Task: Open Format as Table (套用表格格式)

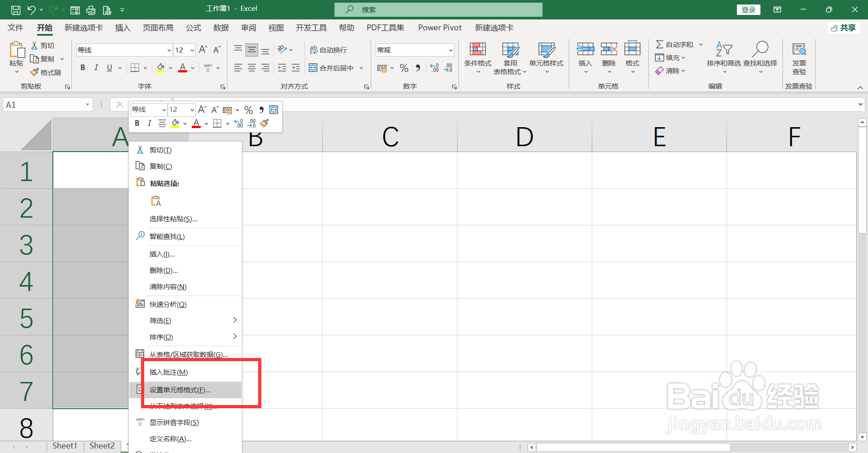Action: coord(510,57)
